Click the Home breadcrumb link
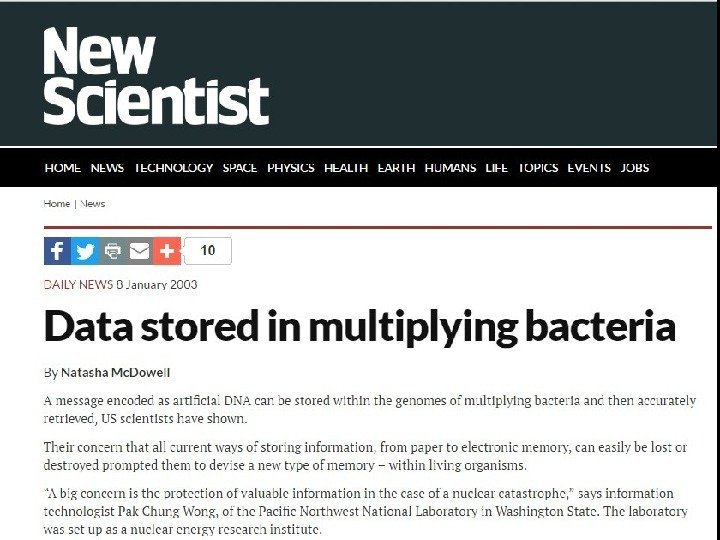Image resolution: width=720 pixels, height=540 pixels. pyautogui.click(x=56, y=204)
